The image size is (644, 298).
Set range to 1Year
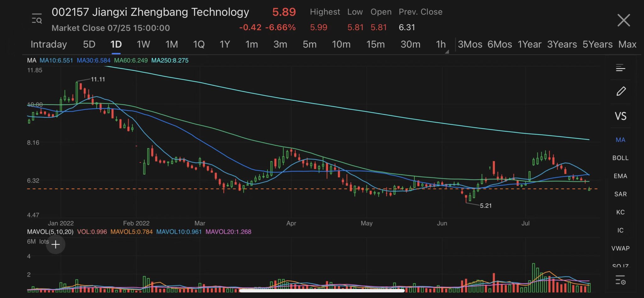pos(530,44)
